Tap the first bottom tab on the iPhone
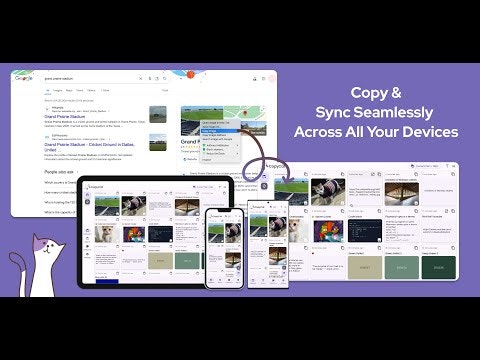Viewport: 480px width, 360px height. click(x=211, y=281)
